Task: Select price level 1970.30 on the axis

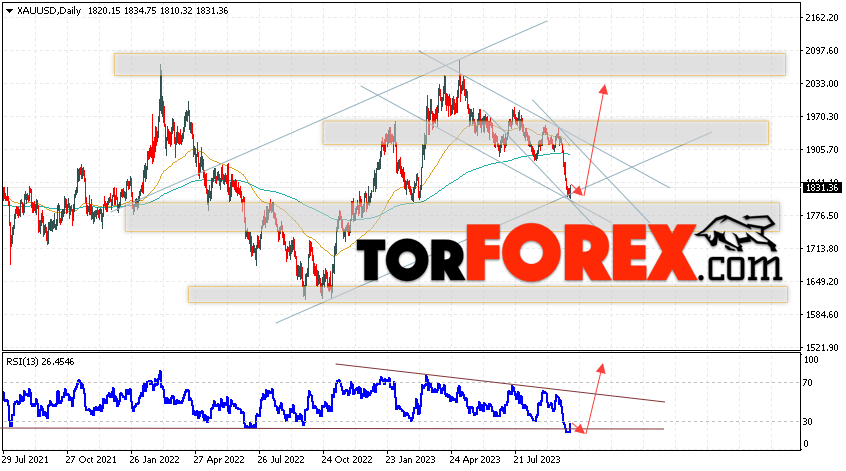Action: click(x=822, y=117)
